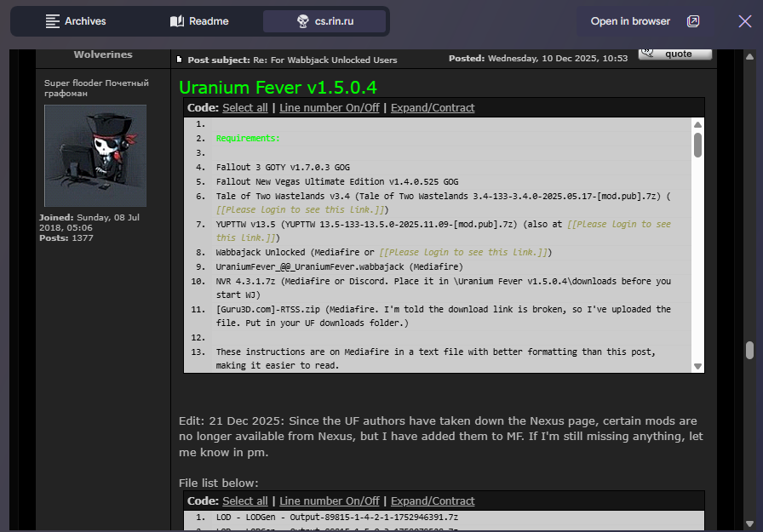The width and height of the screenshot is (763, 532).
Task: Click the external link arrow icon
Action: 693,21
